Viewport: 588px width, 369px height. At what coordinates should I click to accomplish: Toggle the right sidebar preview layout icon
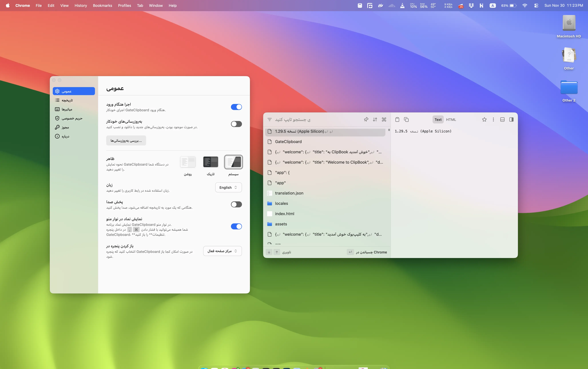[x=511, y=119]
